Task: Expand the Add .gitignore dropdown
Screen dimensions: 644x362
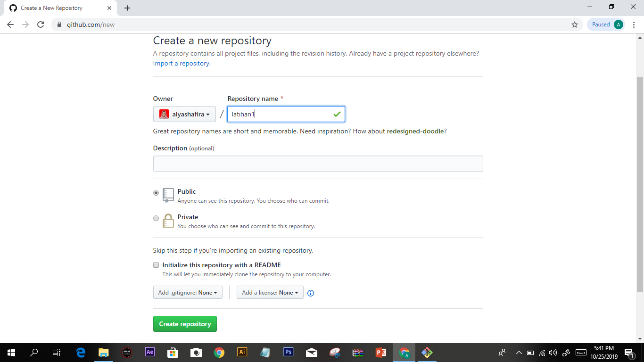Action: 188,293
